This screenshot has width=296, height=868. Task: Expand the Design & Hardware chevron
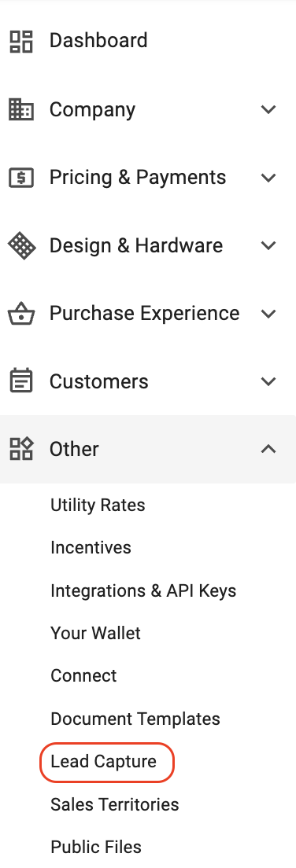[x=268, y=246]
